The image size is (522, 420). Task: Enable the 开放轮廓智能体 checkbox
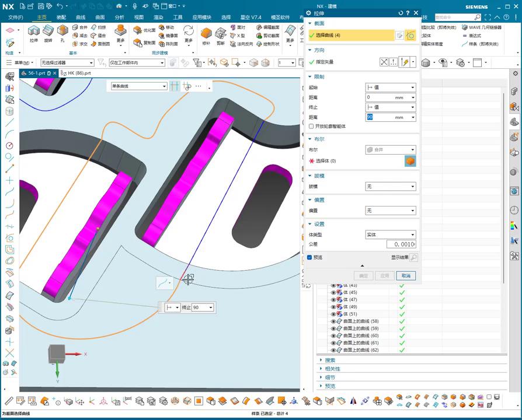311,126
